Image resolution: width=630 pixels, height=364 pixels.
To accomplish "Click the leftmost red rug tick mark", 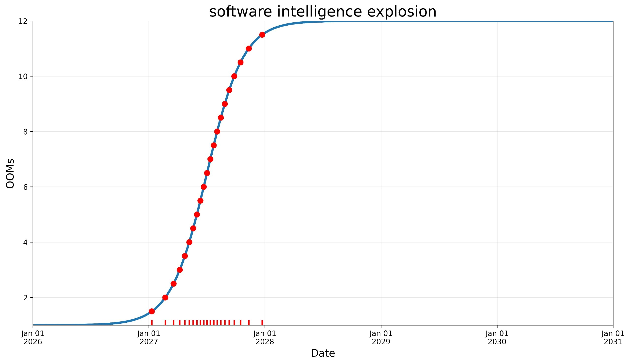I will coord(152,322).
